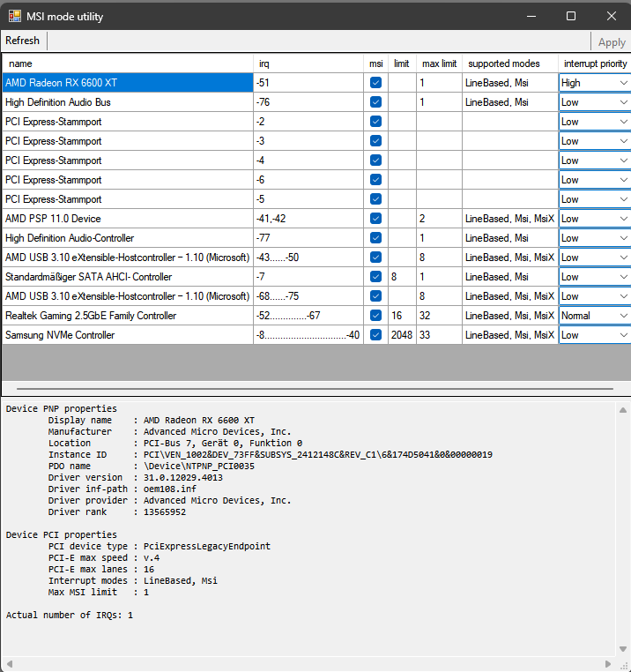The width and height of the screenshot is (631, 672).
Task: Click the interrupt priority column header
Action: coord(595,63)
